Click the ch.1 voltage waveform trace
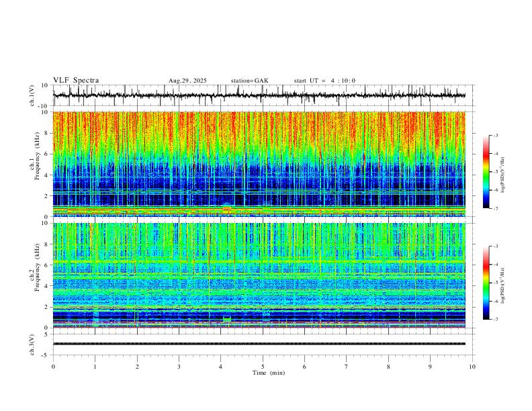The width and height of the screenshot is (532, 411). tap(259, 95)
